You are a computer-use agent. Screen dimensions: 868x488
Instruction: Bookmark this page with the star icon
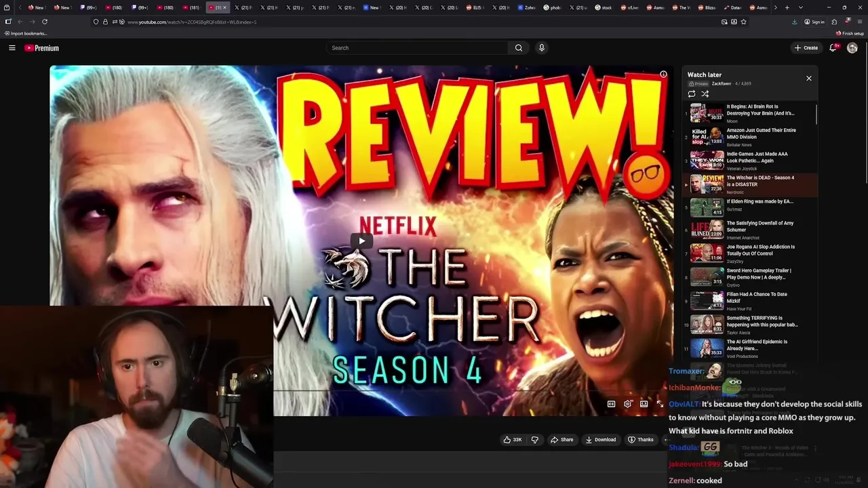[x=743, y=22]
